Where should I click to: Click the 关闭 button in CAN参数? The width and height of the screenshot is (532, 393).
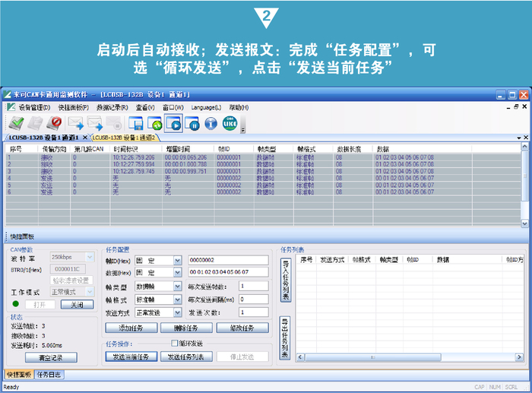(77, 304)
